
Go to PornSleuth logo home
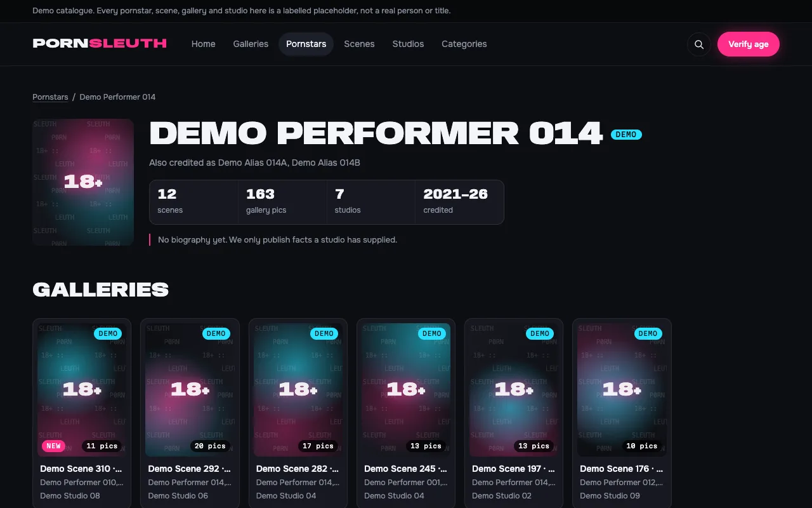100,44
